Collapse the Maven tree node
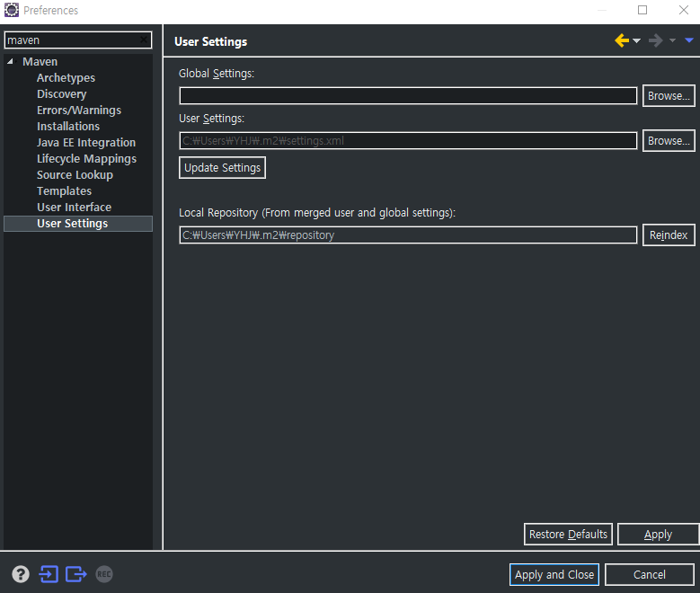The height and width of the screenshot is (593, 700). tap(10, 62)
